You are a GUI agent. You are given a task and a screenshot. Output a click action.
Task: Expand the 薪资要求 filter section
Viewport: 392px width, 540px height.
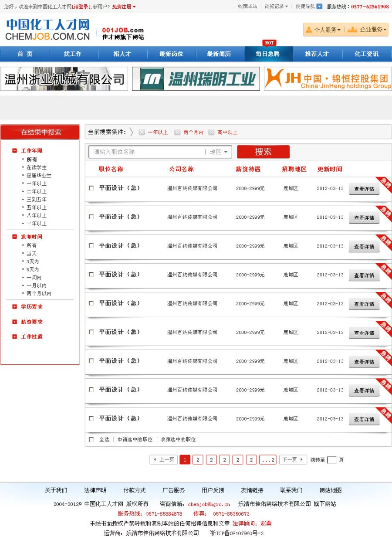pyautogui.click(x=15, y=322)
